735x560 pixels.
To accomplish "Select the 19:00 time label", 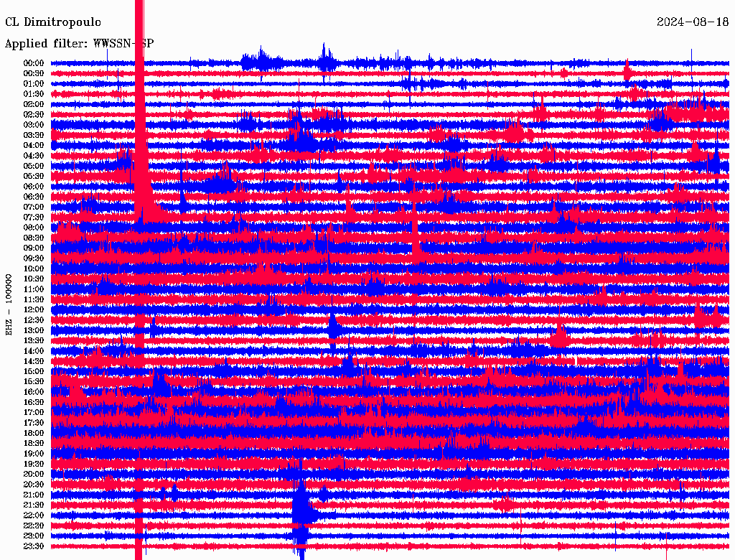I will tap(34, 454).
